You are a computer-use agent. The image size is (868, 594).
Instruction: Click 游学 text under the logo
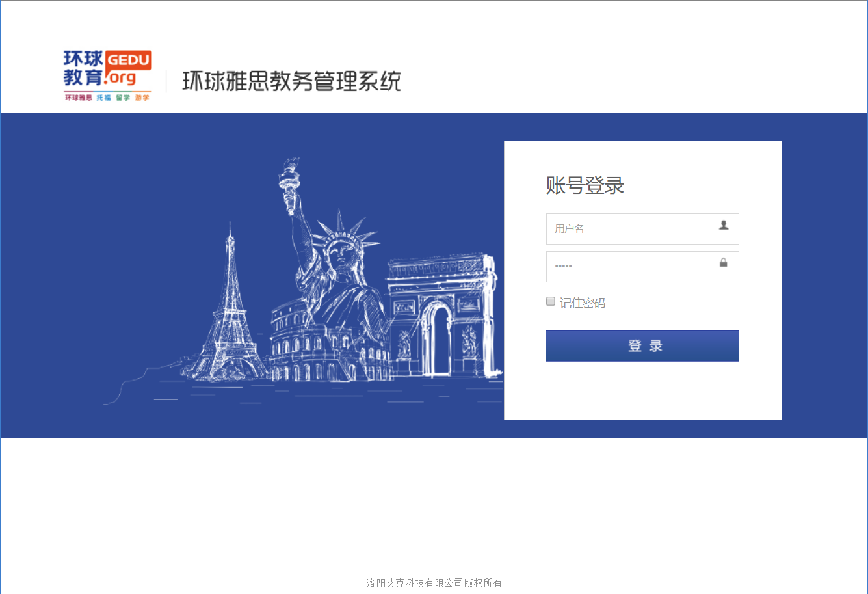pyautogui.click(x=142, y=98)
